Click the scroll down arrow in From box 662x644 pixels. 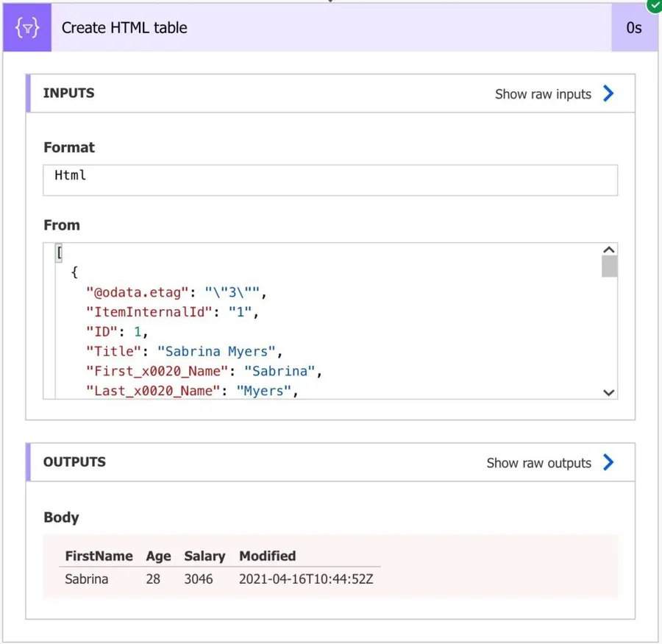tap(608, 392)
